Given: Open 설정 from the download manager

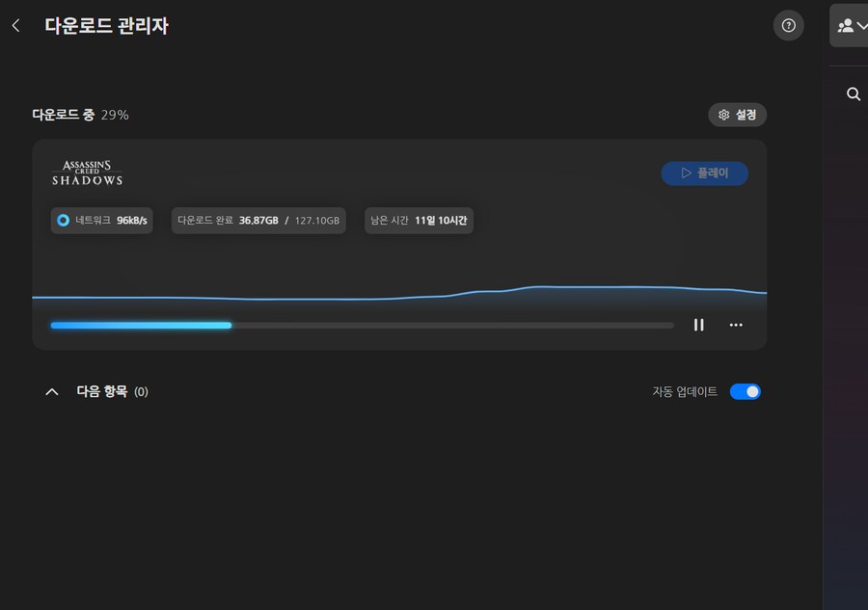Looking at the screenshot, I should [738, 115].
